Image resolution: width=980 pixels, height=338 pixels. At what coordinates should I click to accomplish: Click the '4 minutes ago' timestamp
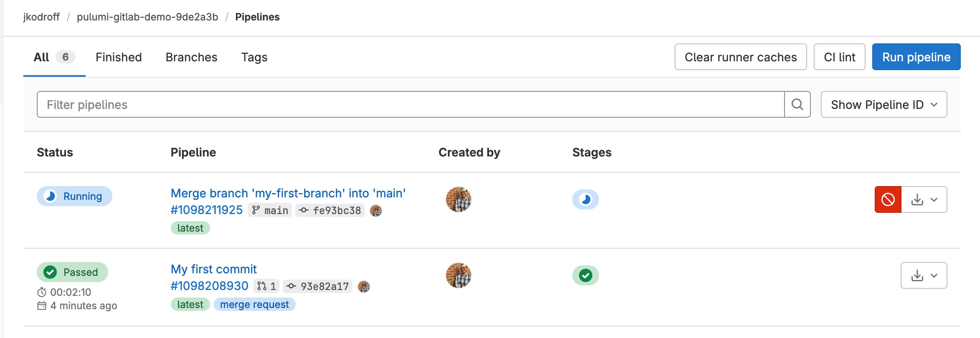tap(84, 306)
